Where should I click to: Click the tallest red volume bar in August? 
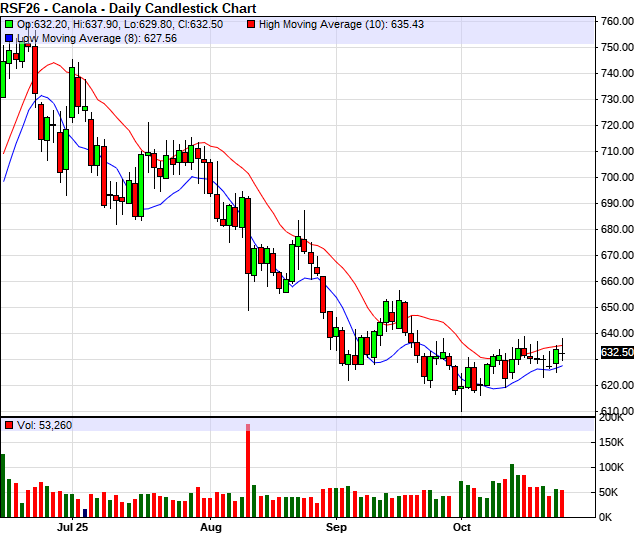[x=247, y=472]
